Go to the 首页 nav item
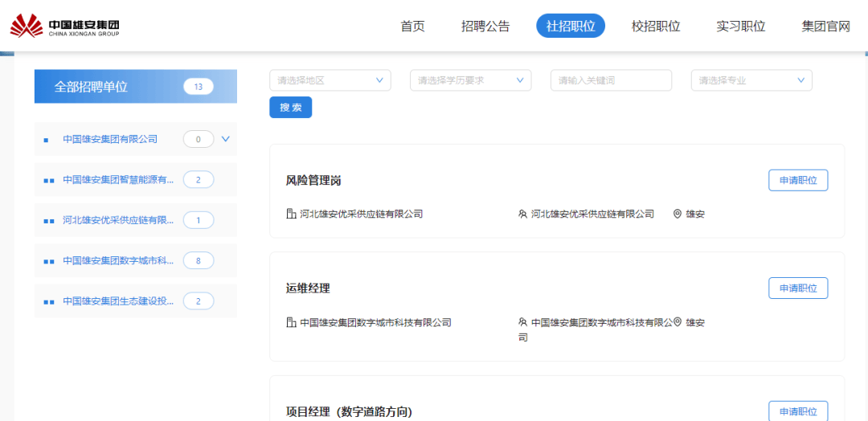Image resolution: width=868 pixels, height=421 pixels. [x=413, y=26]
